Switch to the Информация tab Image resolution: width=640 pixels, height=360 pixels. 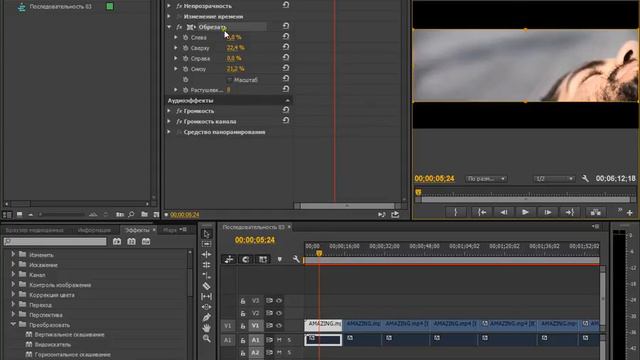94,230
